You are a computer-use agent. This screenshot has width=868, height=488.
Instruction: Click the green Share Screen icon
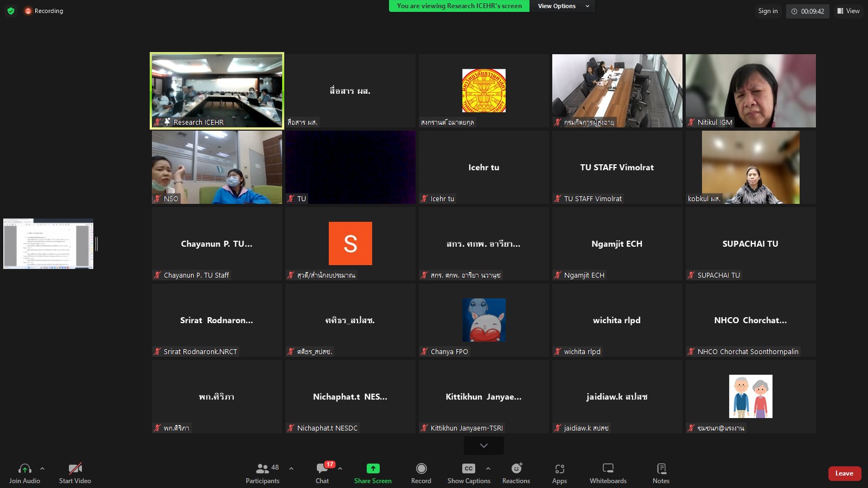tap(373, 468)
